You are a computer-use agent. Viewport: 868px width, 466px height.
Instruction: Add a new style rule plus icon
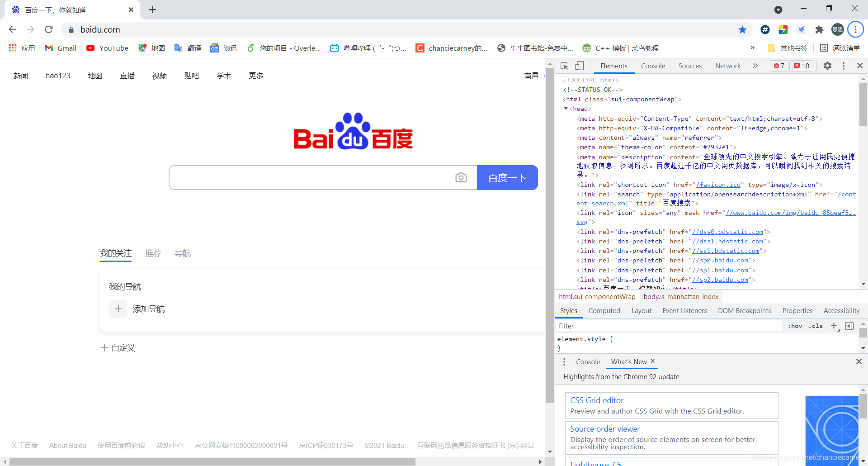835,326
